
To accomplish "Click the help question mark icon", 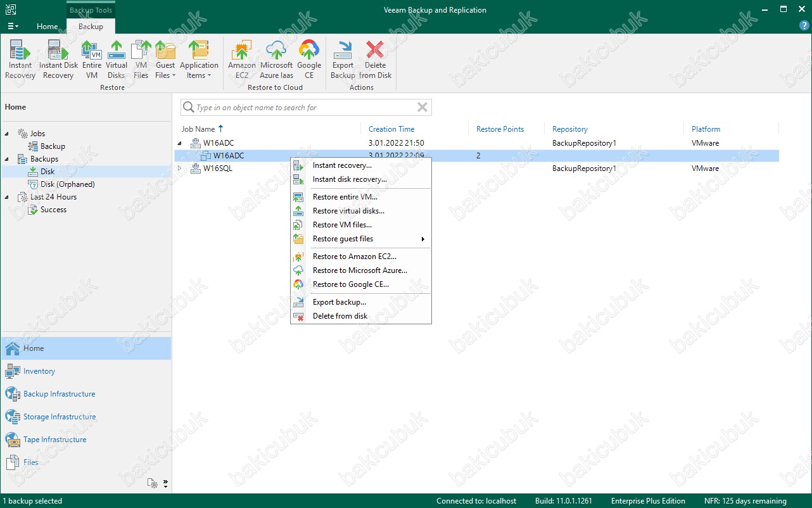I will (x=804, y=27).
